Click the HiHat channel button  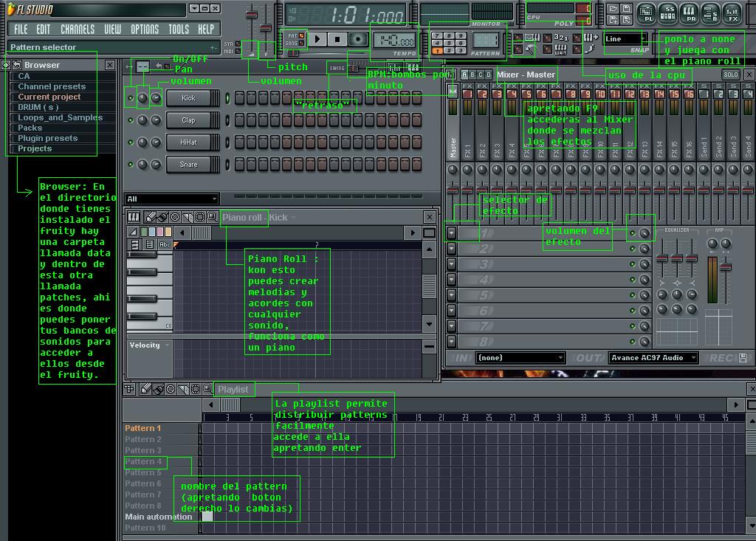tap(188, 142)
